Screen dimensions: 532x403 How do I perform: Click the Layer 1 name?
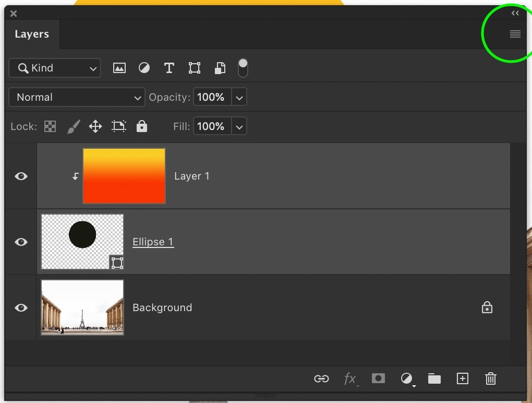192,176
